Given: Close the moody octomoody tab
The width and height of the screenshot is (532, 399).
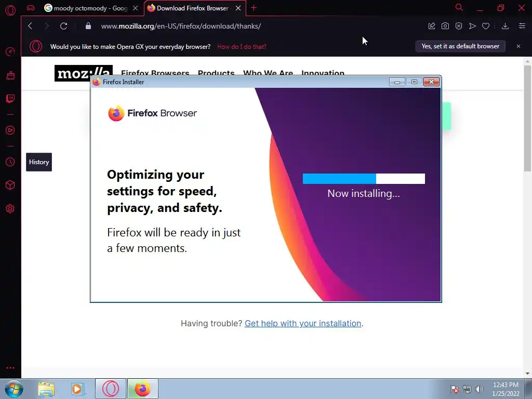Looking at the screenshot, I should click(x=136, y=8).
